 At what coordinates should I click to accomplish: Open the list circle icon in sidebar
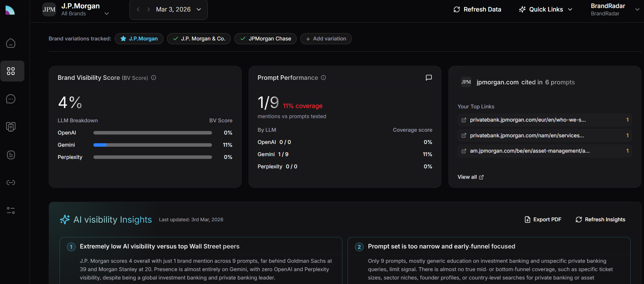[x=11, y=155]
